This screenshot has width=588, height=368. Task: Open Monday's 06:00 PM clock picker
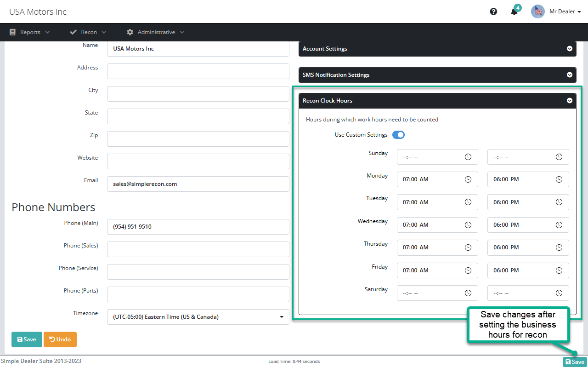(559, 179)
